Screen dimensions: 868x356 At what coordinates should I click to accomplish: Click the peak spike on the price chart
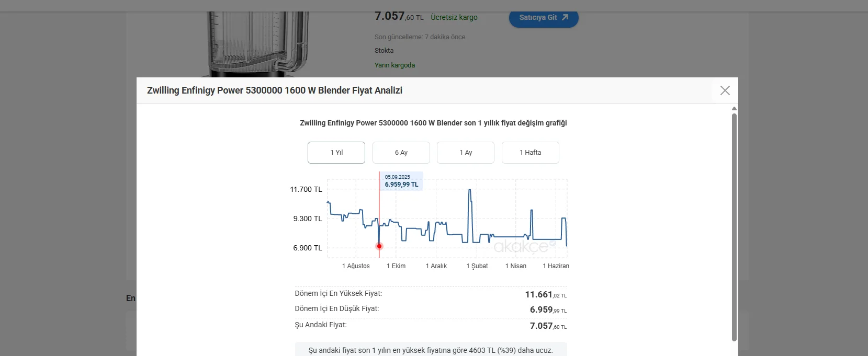pos(470,190)
